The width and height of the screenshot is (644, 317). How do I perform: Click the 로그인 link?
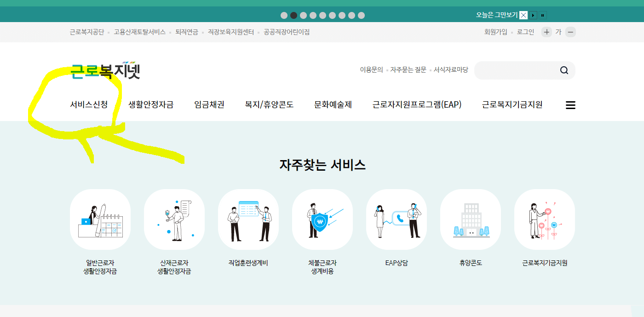pyautogui.click(x=525, y=32)
